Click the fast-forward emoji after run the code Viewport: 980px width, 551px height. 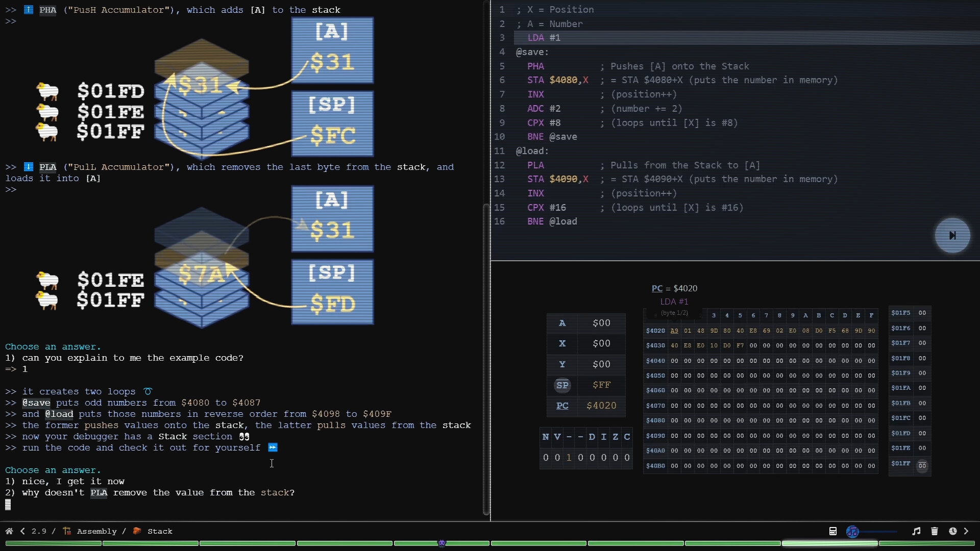click(273, 447)
